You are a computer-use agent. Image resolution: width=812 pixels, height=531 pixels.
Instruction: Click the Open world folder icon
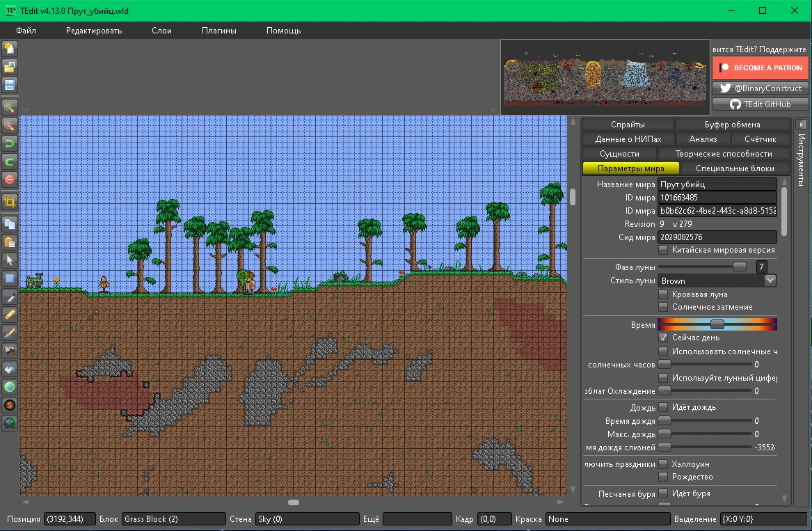[x=10, y=67]
